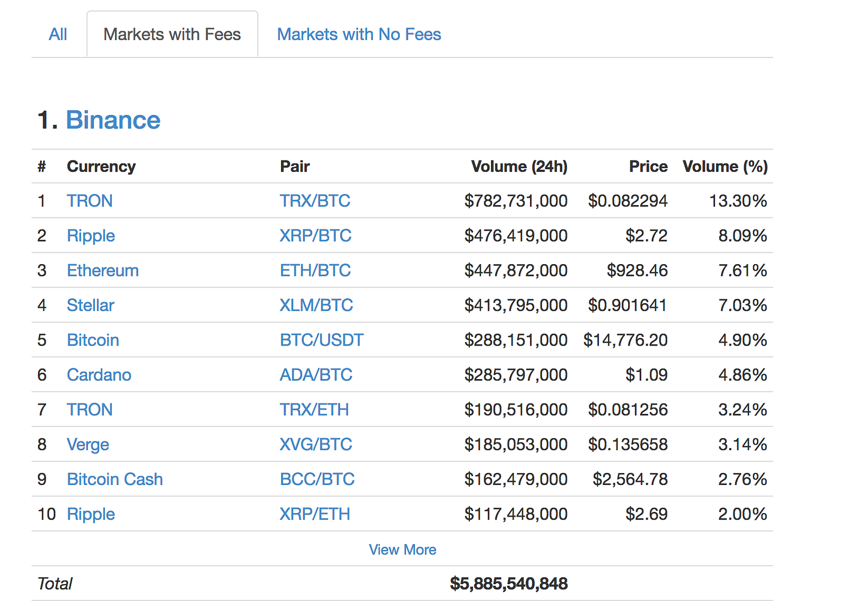
Task: Select the $0.135658 price cell
Action: 628,444
